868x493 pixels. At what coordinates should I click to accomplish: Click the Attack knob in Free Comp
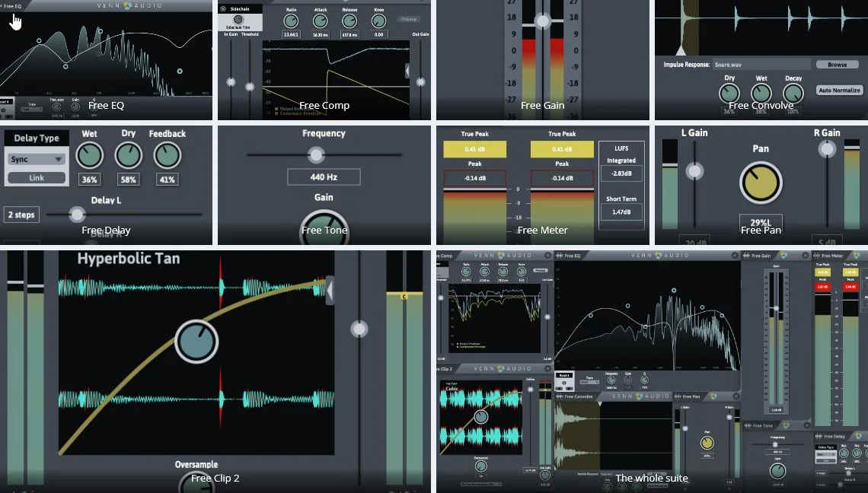321,21
